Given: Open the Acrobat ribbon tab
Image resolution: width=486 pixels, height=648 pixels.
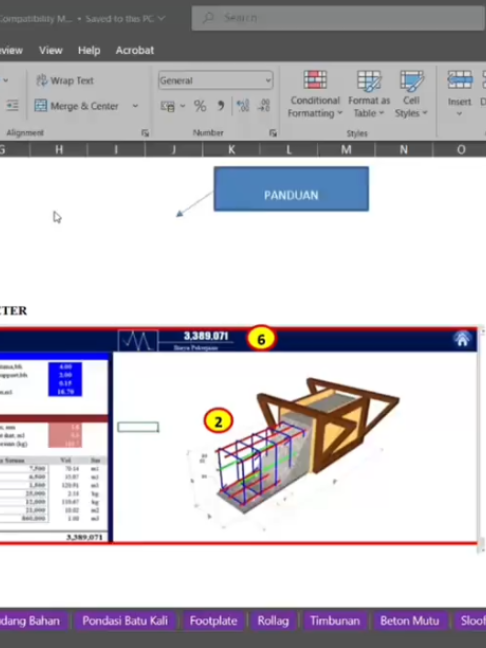Looking at the screenshot, I should point(135,50).
